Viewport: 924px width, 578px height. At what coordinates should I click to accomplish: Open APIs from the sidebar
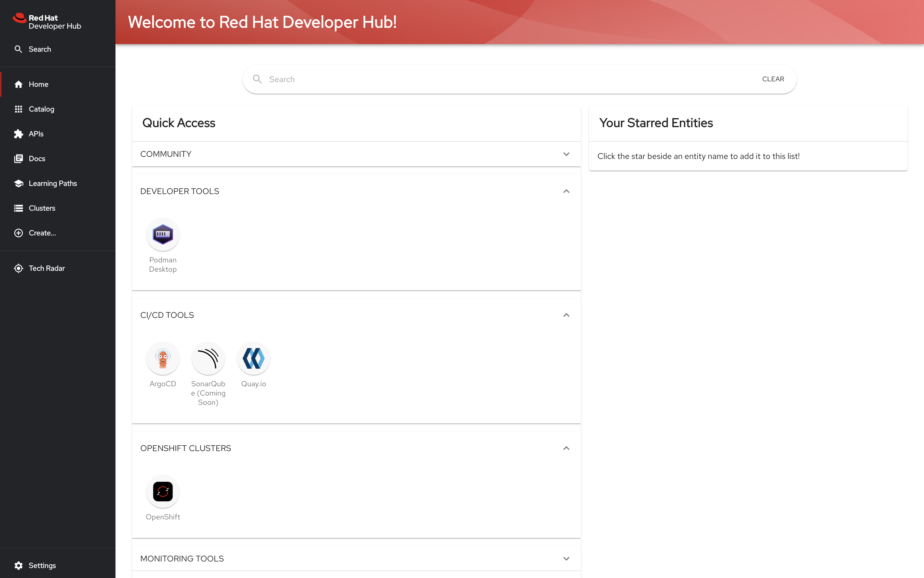[36, 134]
